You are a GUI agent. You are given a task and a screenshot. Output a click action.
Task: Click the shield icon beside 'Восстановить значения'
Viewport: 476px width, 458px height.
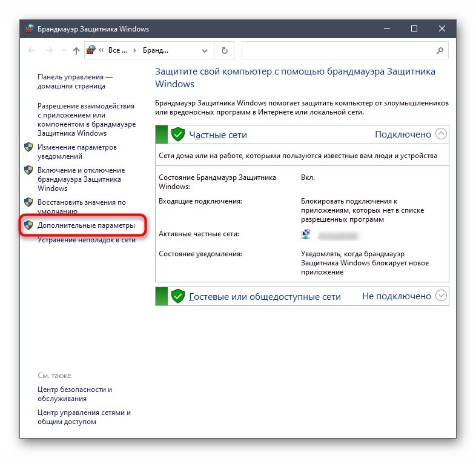(x=28, y=202)
